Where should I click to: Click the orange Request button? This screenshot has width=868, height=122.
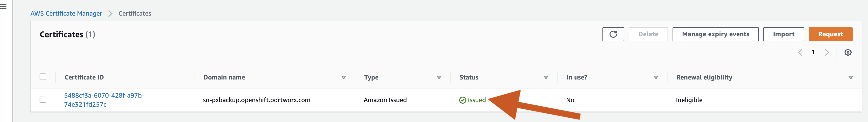click(x=830, y=34)
